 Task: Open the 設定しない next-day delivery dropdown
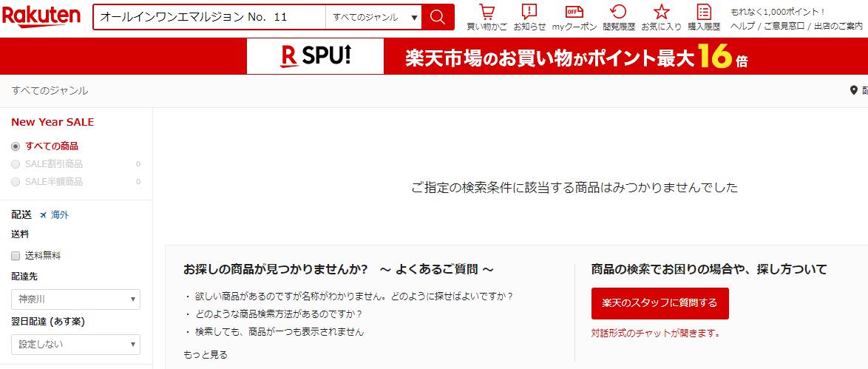76,344
